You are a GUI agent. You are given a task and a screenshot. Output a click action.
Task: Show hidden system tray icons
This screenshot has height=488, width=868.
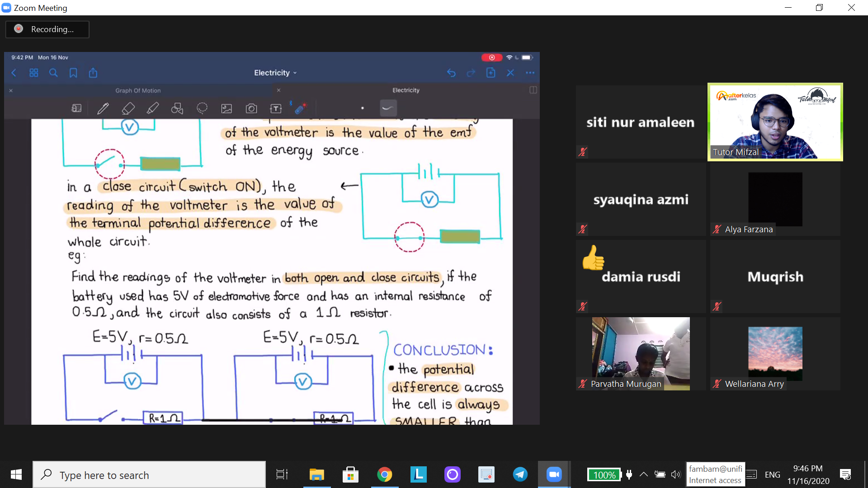[644, 474]
